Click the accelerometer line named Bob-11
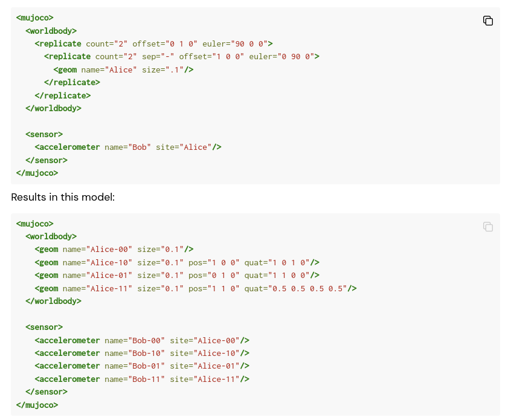Screen dimensions: 514x420 pos(142,379)
